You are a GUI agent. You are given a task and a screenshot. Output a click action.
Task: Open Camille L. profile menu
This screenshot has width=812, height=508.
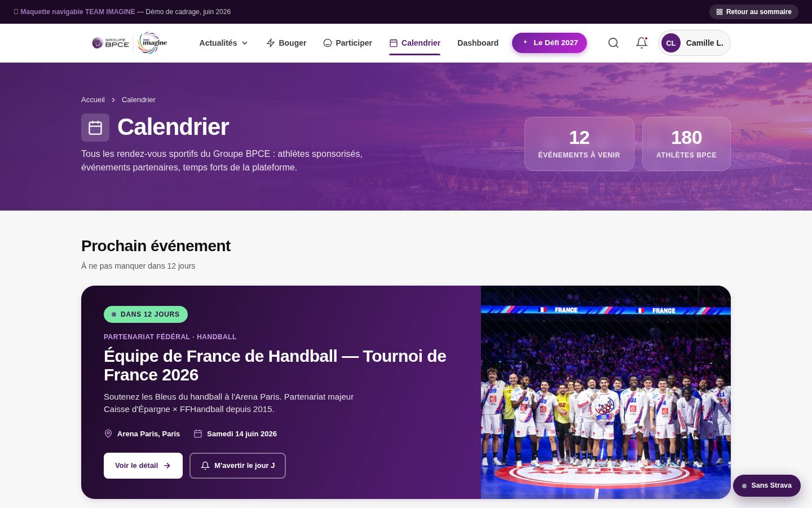pyautogui.click(x=694, y=43)
